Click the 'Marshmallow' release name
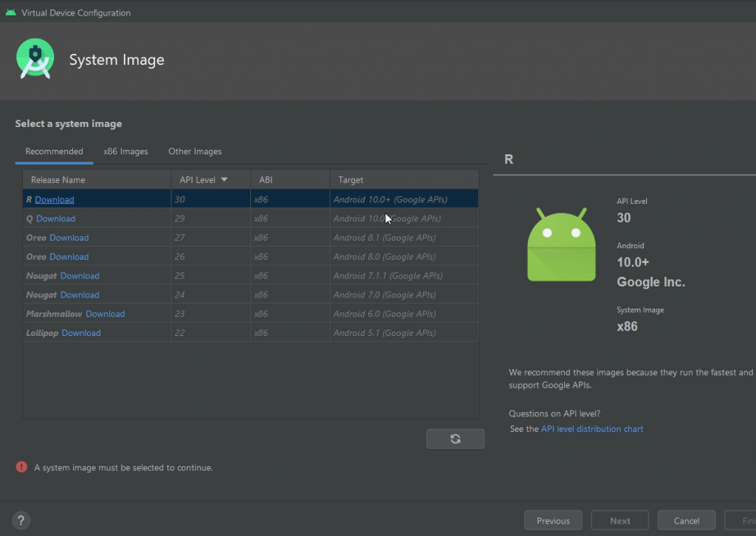 click(x=54, y=314)
